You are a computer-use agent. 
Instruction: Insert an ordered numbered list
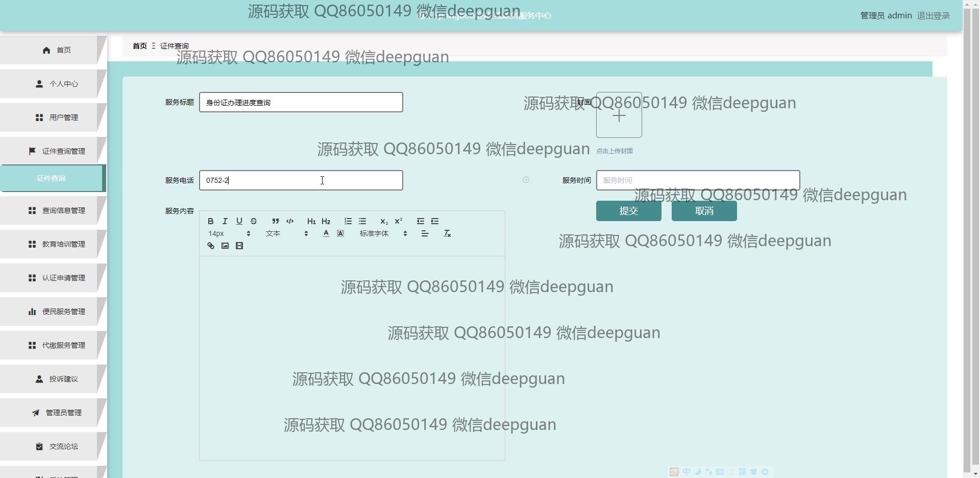click(348, 221)
